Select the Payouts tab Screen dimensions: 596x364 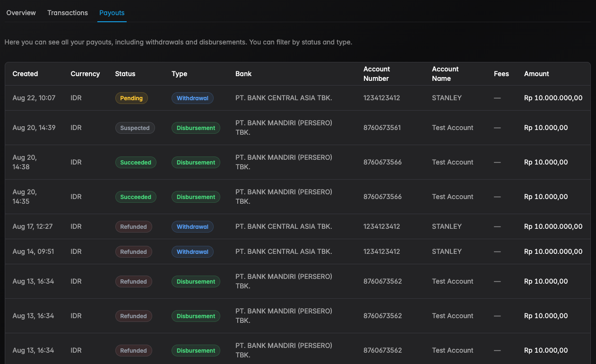pyautogui.click(x=112, y=13)
